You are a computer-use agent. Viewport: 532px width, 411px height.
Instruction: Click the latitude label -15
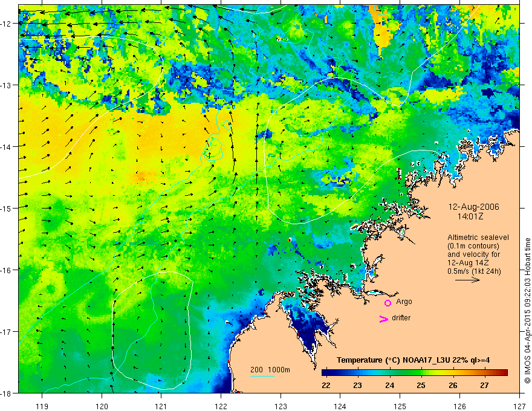[x=6, y=208]
